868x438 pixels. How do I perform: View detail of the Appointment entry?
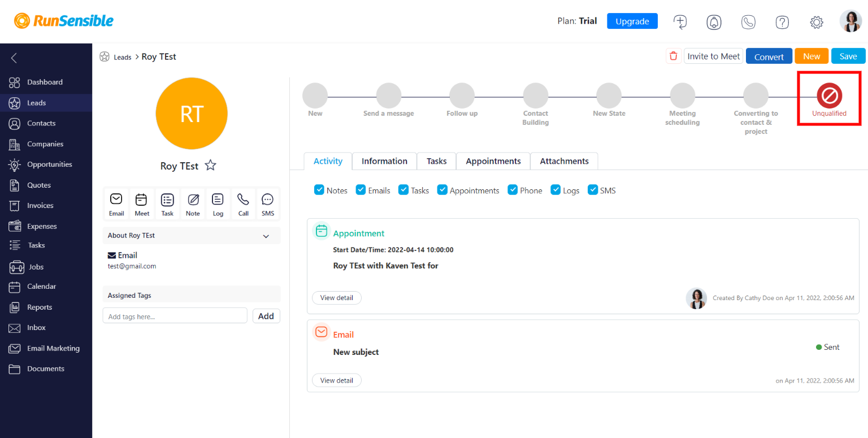click(x=337, y=298)
